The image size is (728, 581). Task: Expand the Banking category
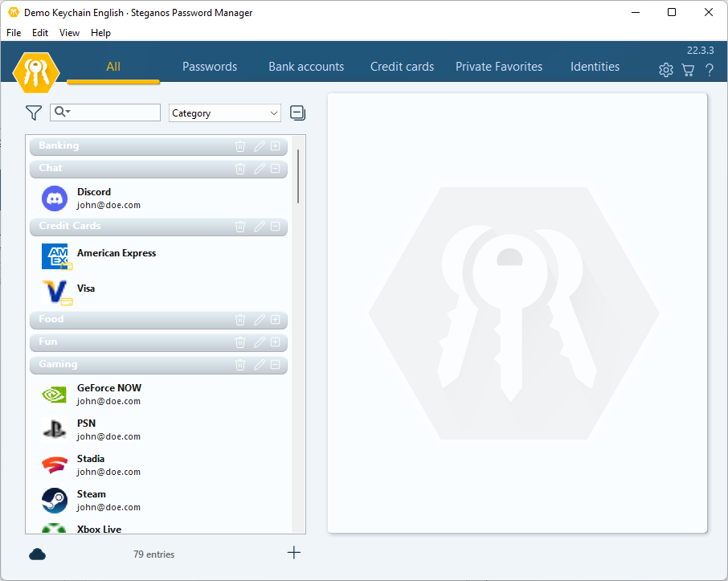click(276, 145)
